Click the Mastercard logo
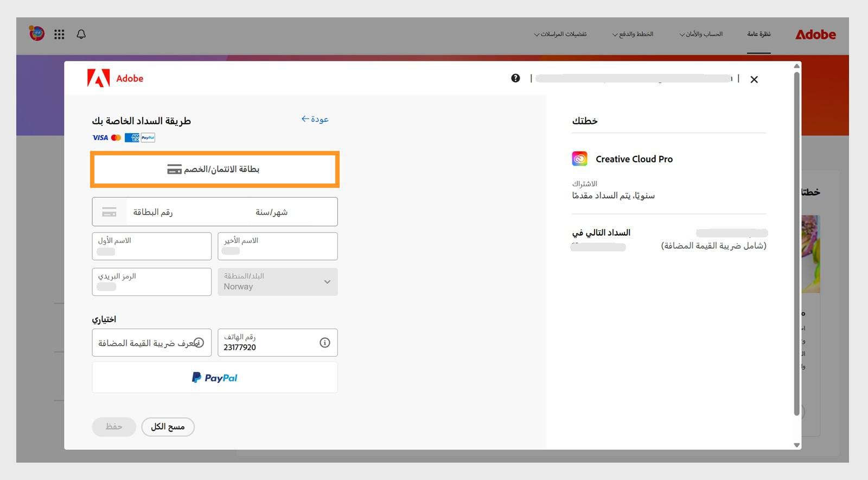This screenshot has width=868, height=480. pos(116,137)
